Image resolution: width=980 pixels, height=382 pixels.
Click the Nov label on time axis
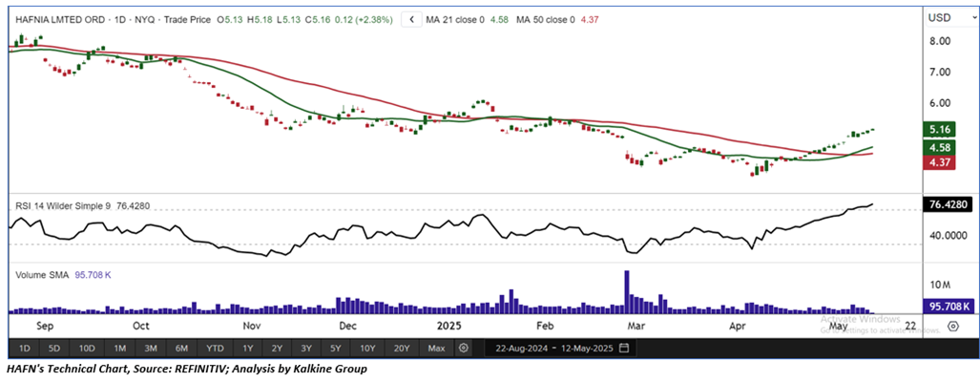(x=251, y=326)
